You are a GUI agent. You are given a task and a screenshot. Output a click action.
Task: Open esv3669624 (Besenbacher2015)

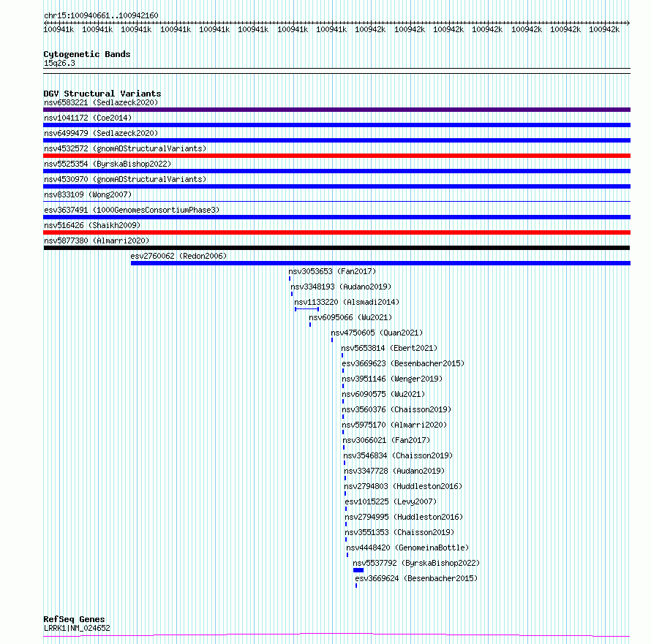click(416, 578)
